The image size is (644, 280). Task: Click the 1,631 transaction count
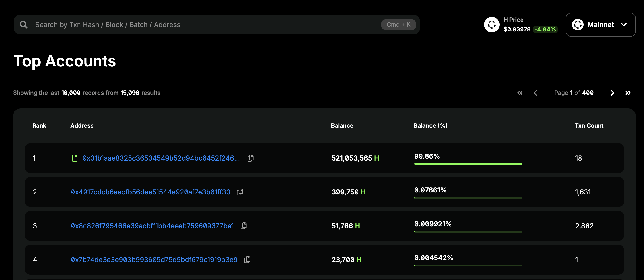click(x=583, y=192)
